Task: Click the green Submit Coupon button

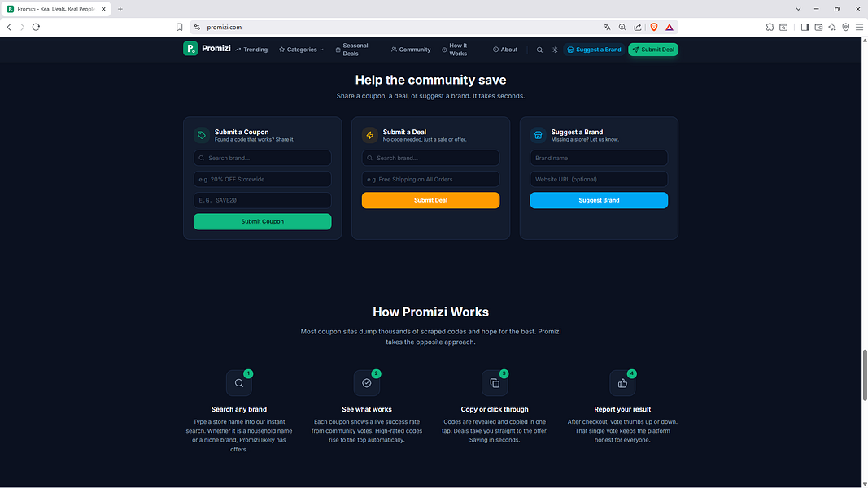Action: pos(263,221)
